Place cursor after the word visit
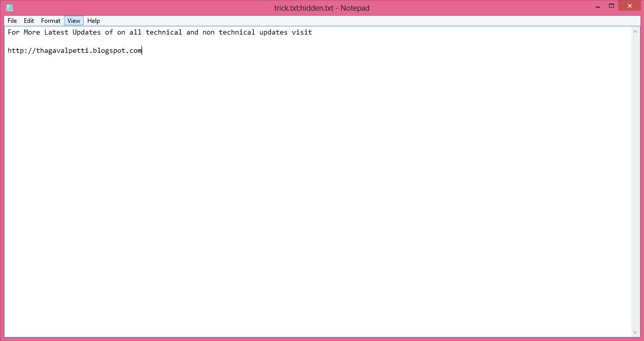The width and height of the screenshot is (644, 341). point(312,32)
